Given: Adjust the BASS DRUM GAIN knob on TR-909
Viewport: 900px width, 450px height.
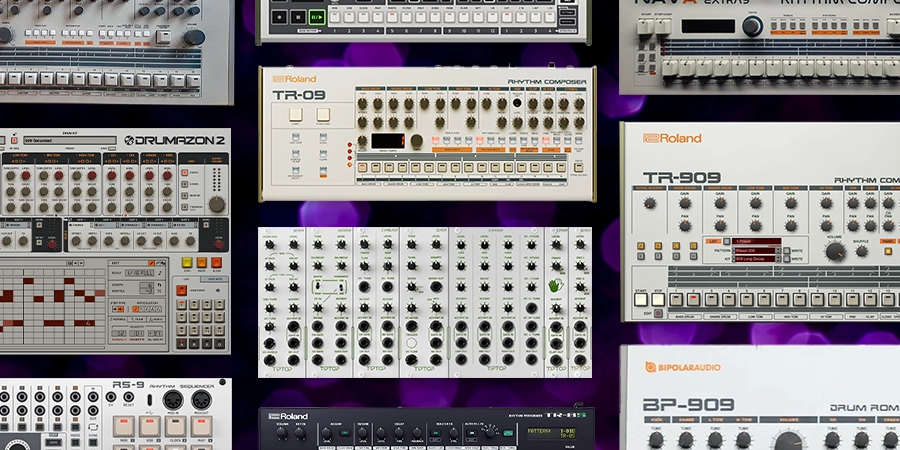Looking at the screenshot, I should coord(685,203).
